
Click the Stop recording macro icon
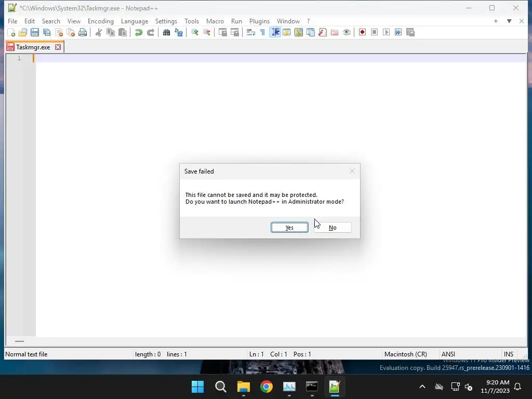374,32
